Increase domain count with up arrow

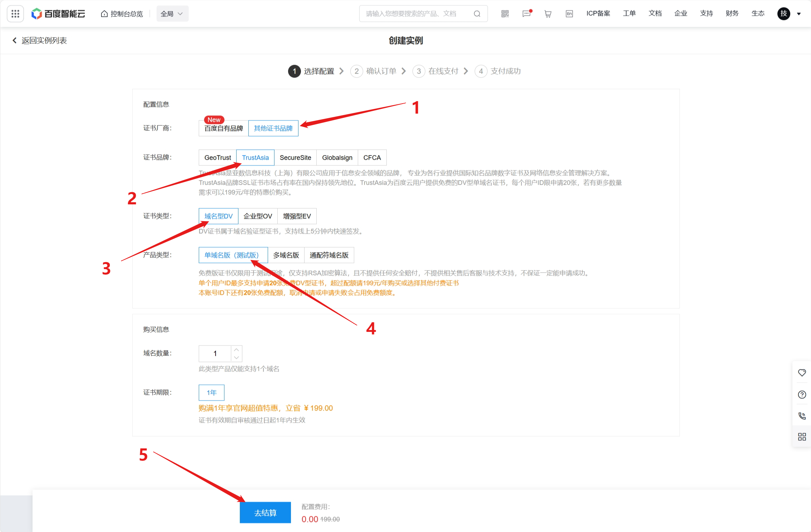[x=236, y=349]
